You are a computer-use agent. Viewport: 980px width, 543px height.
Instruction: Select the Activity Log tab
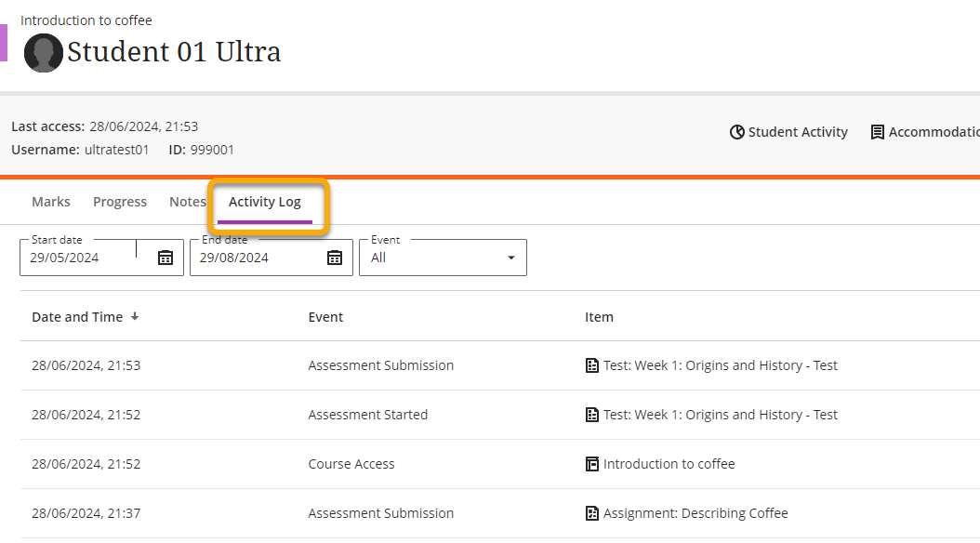[265, 202]
